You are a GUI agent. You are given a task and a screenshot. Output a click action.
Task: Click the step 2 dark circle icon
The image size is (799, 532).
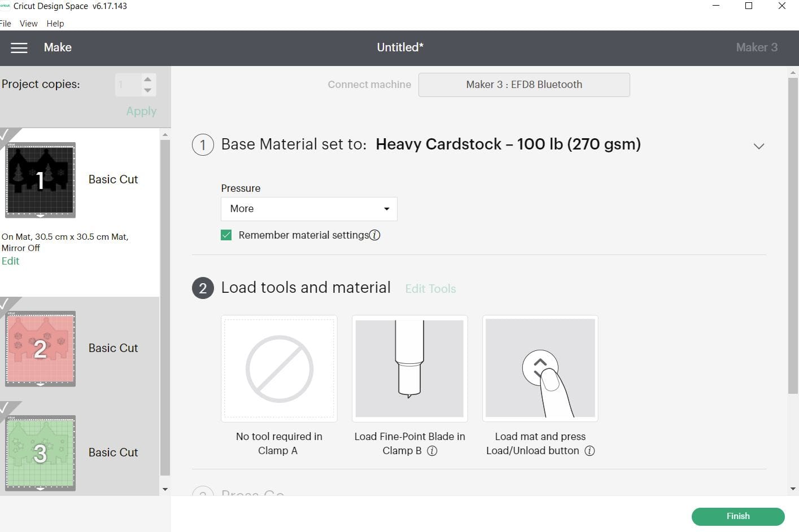(x=203, y=288)
